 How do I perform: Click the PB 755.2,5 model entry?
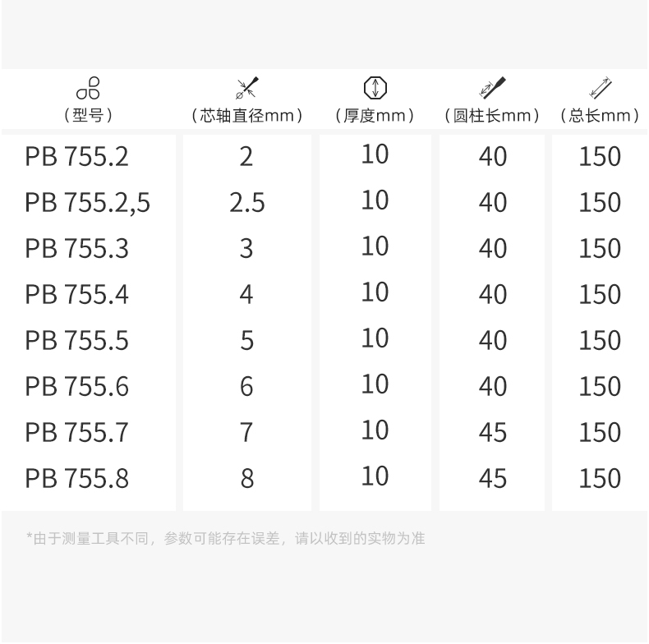tap(87, 203)
